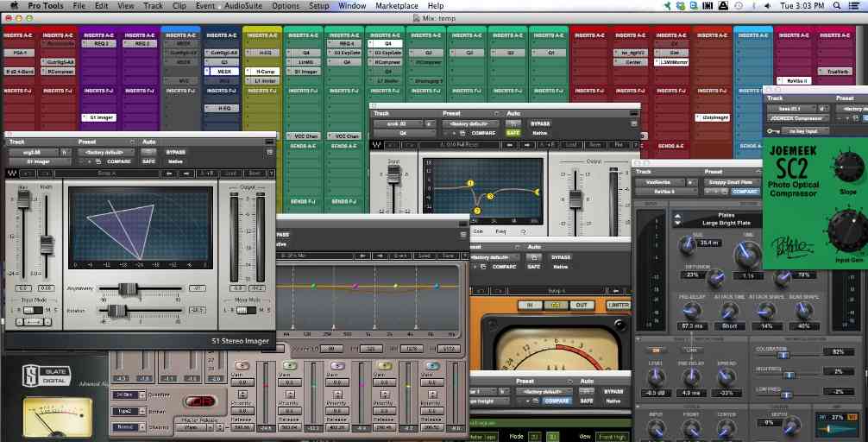Open the File menu

[x=79, y=5]
